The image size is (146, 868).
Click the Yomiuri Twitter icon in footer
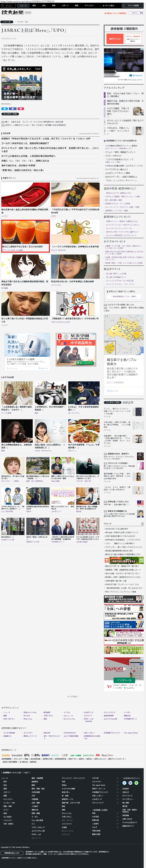click(125, 783)
